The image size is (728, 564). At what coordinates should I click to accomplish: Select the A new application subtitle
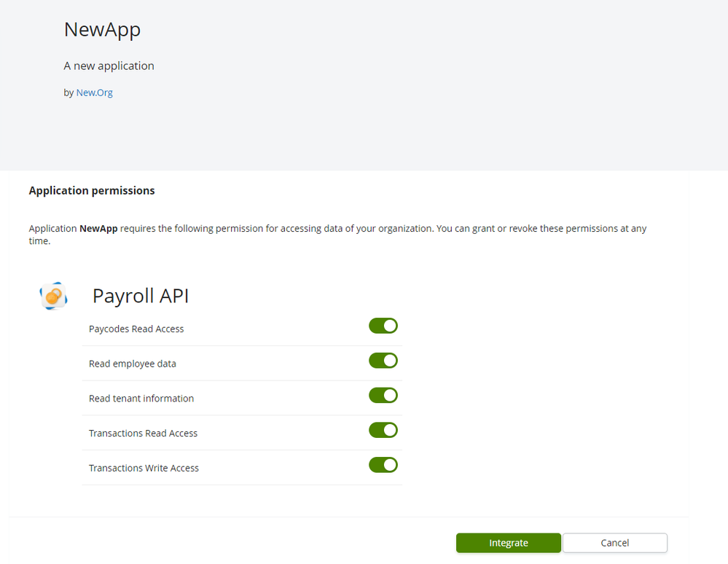(109, 66)
